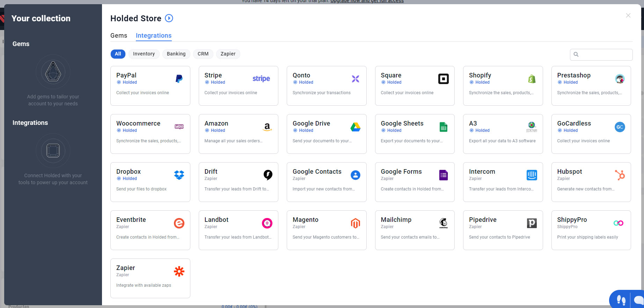644x308 pixels.
Task: Open the GoCardless card title
Action: (x=574, y=123)
